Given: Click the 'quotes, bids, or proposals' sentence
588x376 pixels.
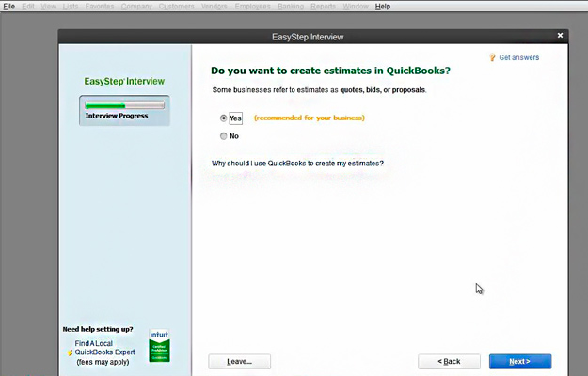Looking at the screenshot, I should tap(319, 90).
